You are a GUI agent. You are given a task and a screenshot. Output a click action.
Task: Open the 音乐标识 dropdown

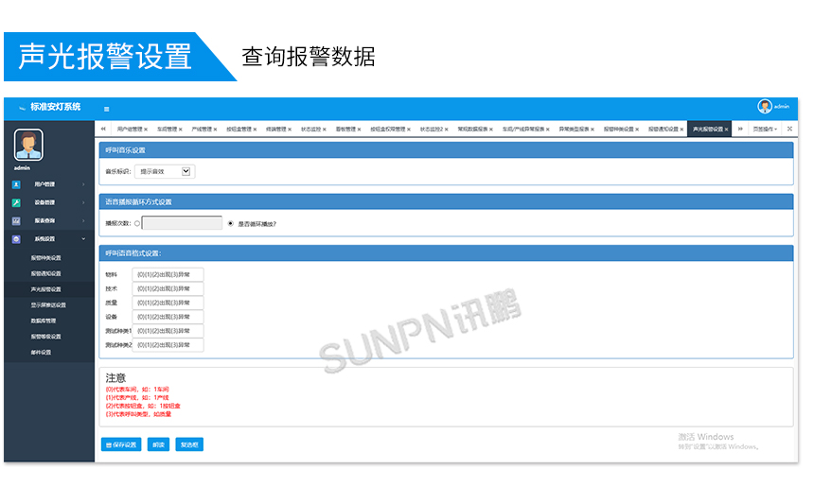tap(165, 171)
